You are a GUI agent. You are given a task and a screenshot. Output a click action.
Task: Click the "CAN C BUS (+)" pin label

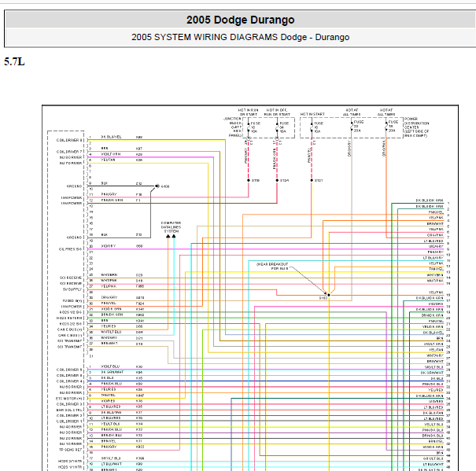(70, 329)
